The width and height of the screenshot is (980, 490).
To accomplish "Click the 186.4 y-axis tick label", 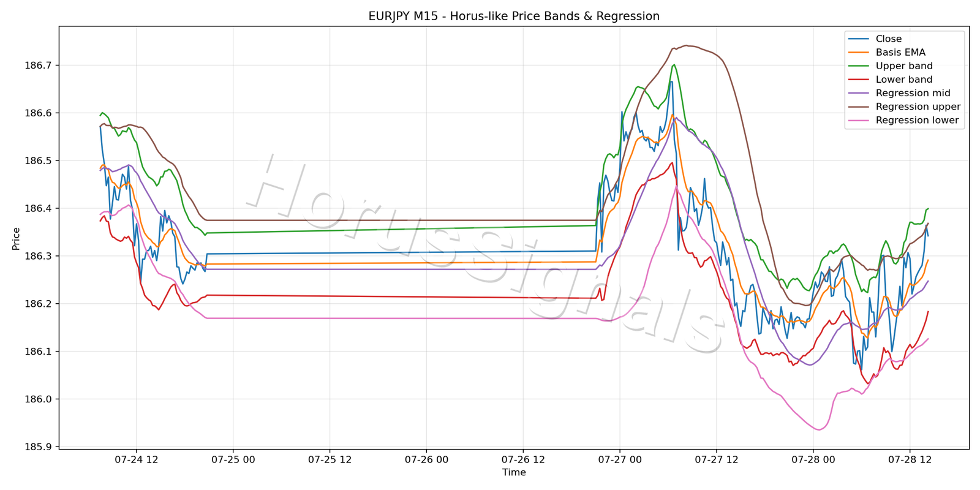I will (x=38, y=209).
